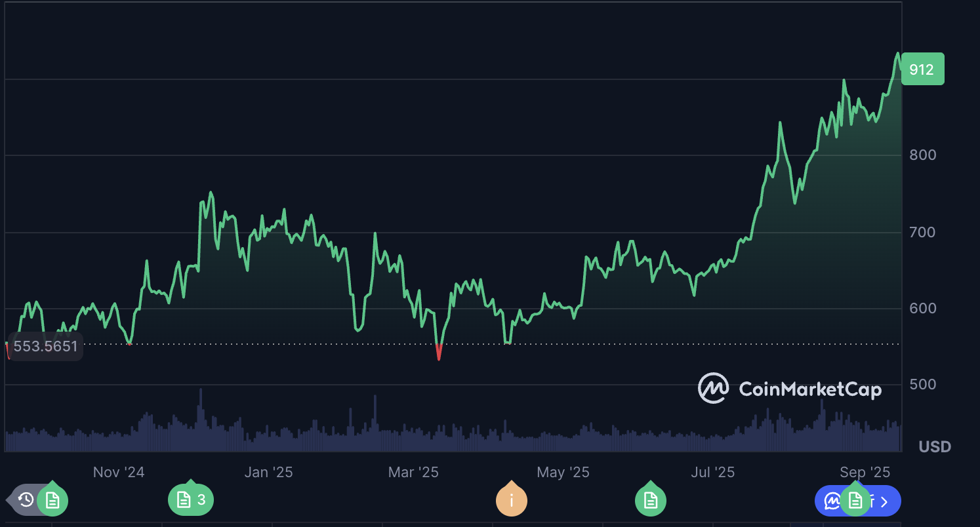Click the history clock icon
This screenshot has width=980, height=527.
point(26,500)
